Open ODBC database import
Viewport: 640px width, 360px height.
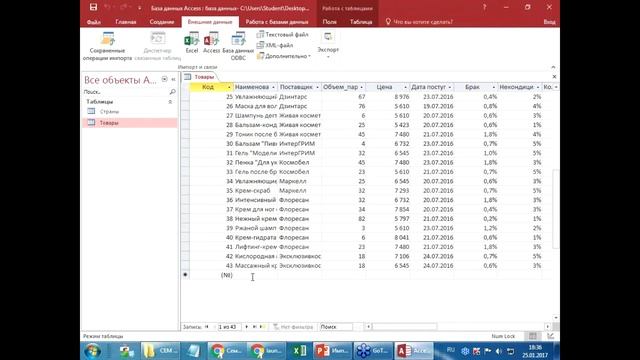238,46
